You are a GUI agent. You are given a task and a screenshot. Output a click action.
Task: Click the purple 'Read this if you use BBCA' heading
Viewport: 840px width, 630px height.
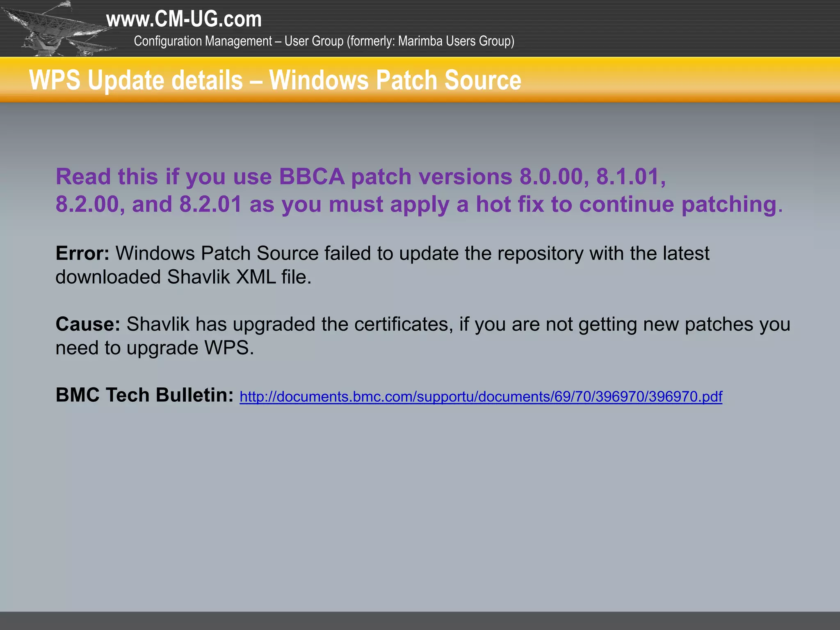pos(419,190)
